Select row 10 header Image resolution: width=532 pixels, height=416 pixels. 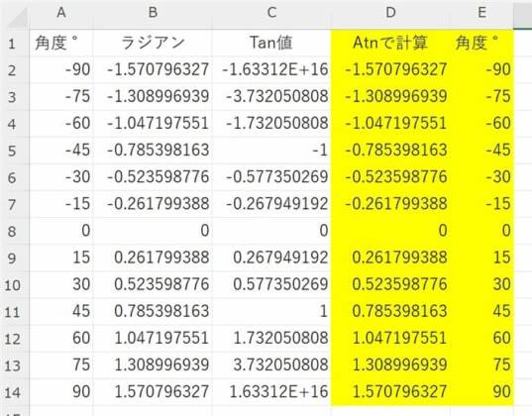pyautogui.click(x=12, y=284)
